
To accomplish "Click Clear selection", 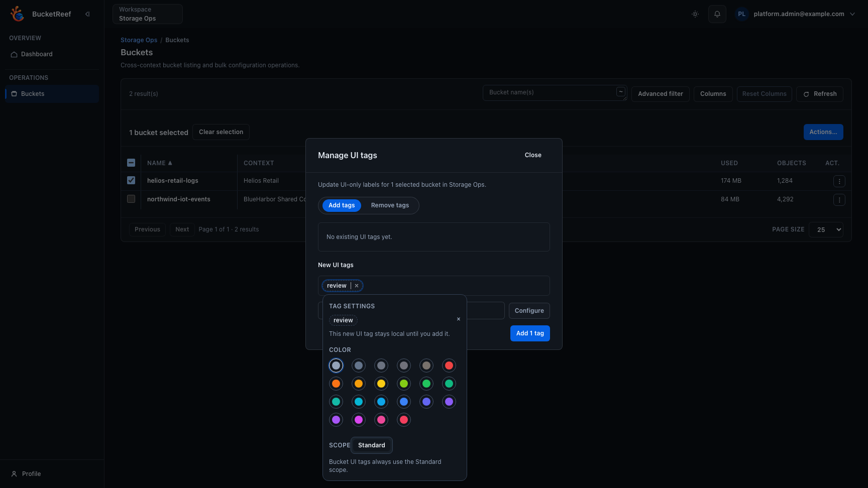I will (x=221, y=132).
